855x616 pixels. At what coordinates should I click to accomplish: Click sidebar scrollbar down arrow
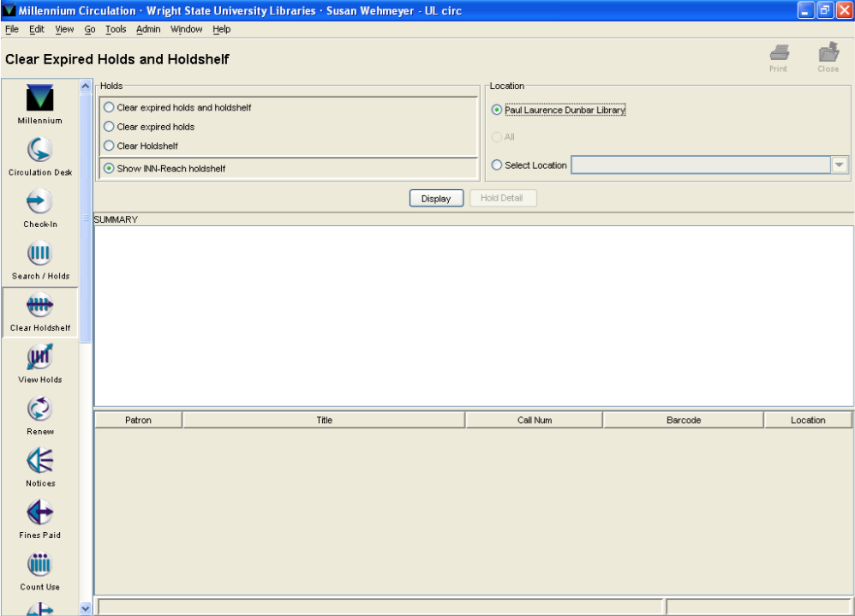(x=85, y=608)
